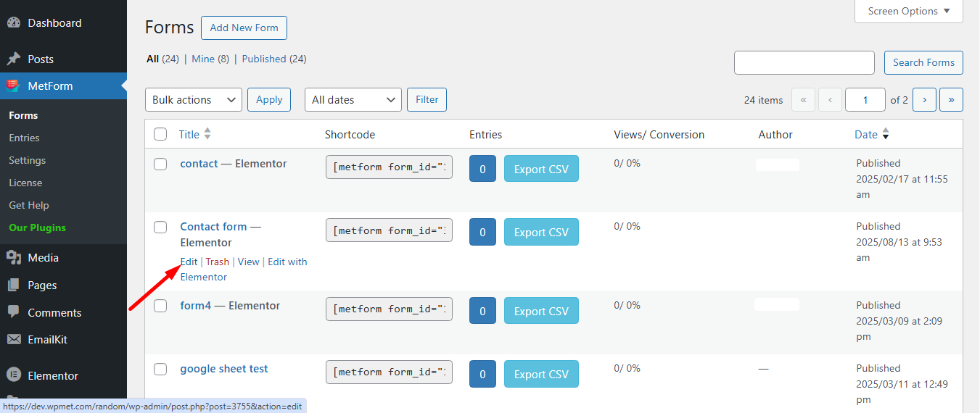Jump to the last page of forms
This screenshot has width=980, height=413.
[x=951, y=100]
